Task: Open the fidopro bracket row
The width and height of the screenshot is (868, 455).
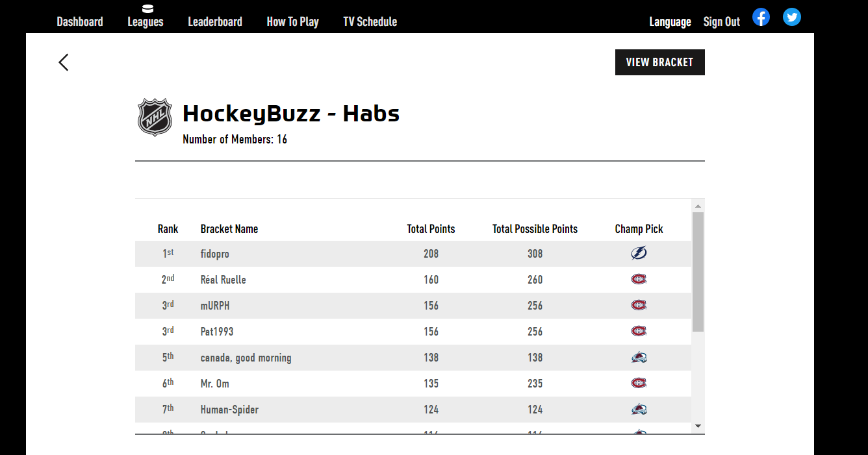Action: point(413,254)
